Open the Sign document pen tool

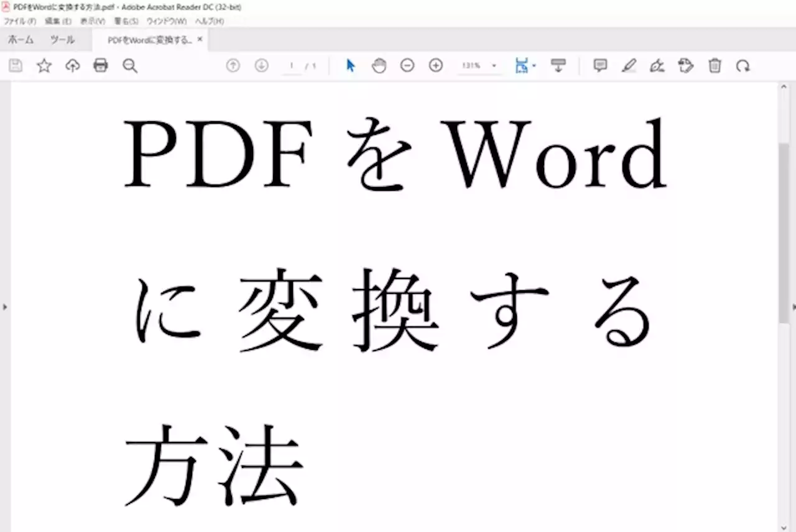point(657,65)
